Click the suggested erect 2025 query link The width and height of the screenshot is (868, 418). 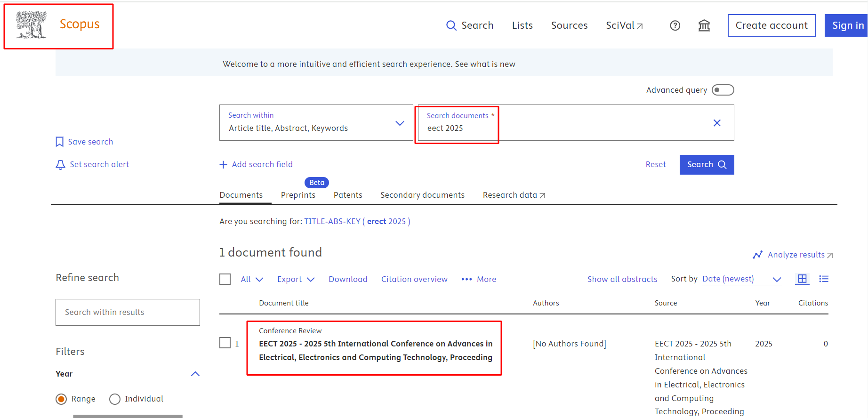[357, 221]
